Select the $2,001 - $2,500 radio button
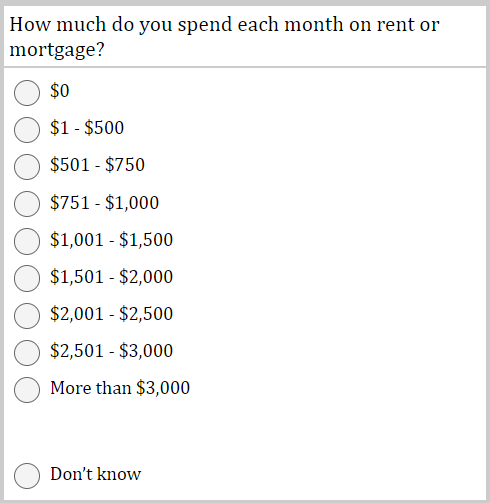Image resolution: width=490 pixels, height=503 pixels. click(x=27, y=316)
